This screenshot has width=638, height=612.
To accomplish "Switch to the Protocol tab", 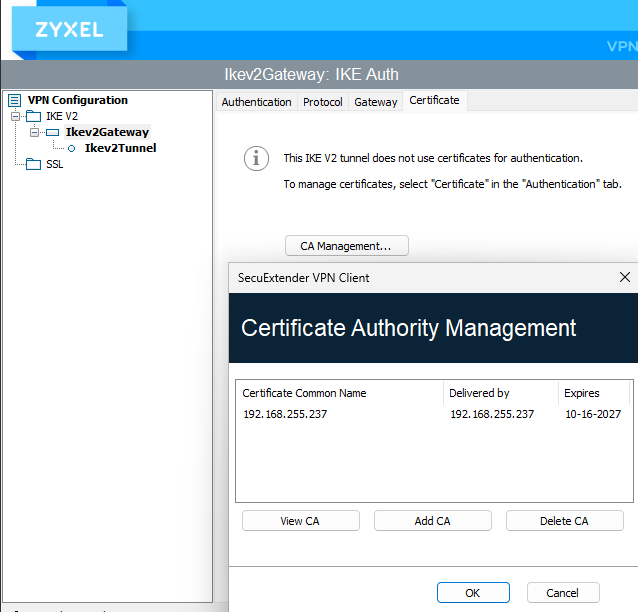I will (323, 102).
